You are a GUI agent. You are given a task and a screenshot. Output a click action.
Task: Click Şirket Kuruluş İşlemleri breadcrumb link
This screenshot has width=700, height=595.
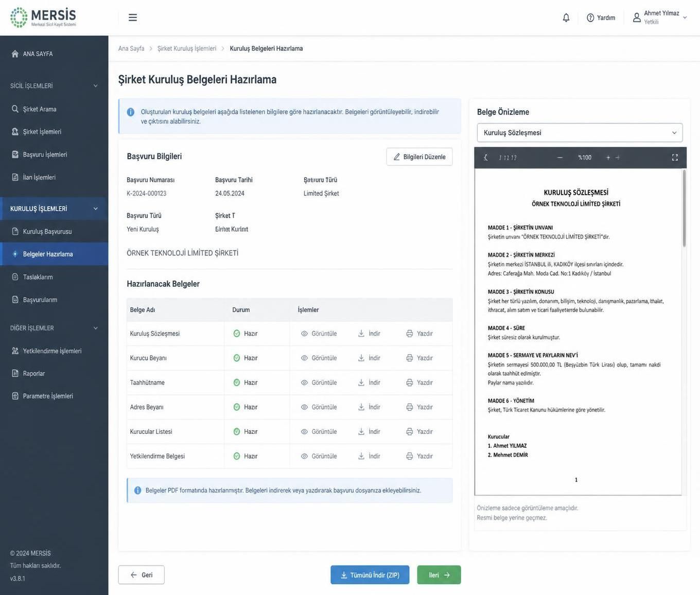point(187,48)
